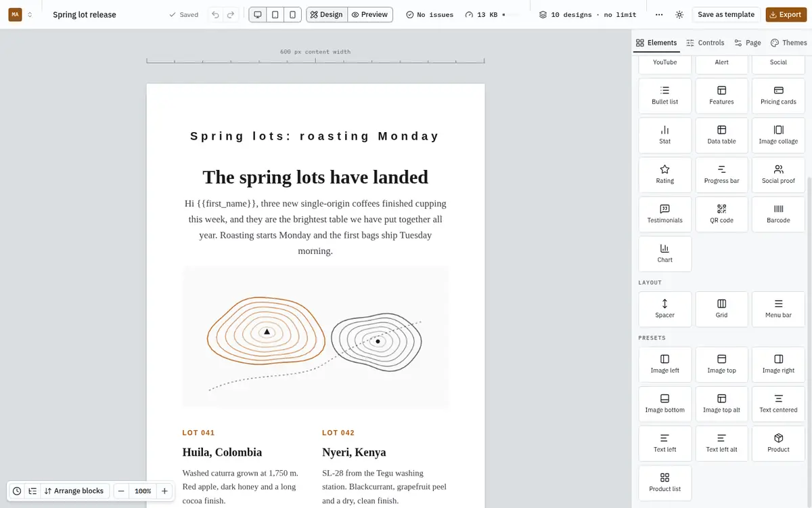
Task: Switch to tablet device view
Action: point(275,14)
